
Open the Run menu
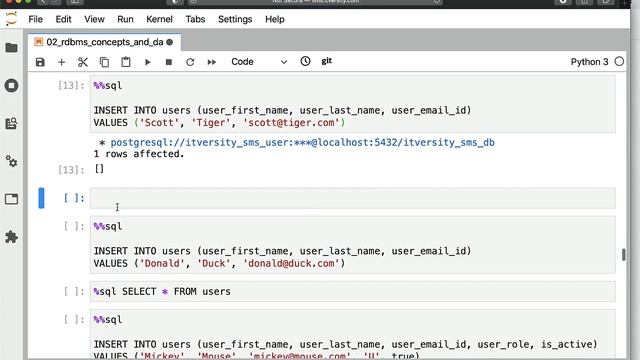[125, 19]
